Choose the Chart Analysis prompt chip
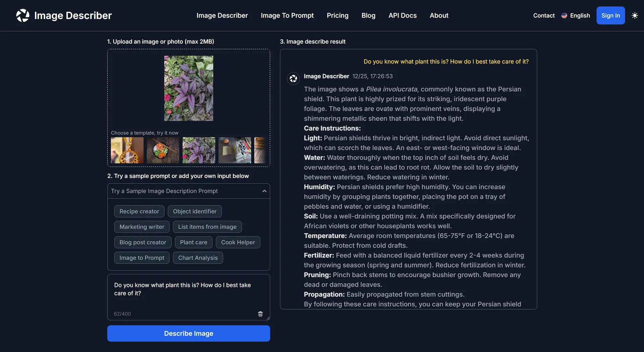The image size is (644, 352). point(198,258)
